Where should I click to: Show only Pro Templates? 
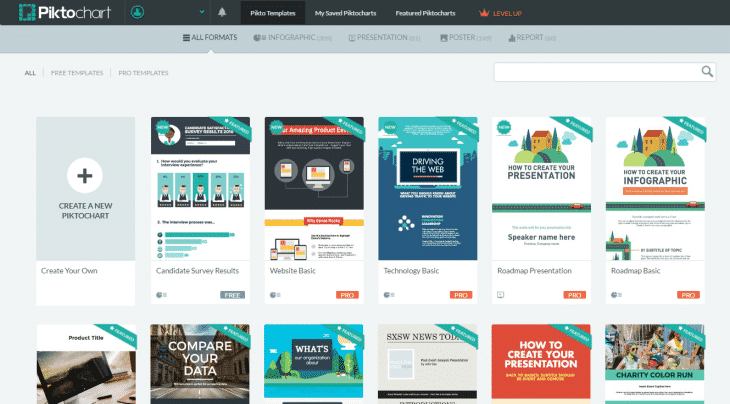(143, 73)
